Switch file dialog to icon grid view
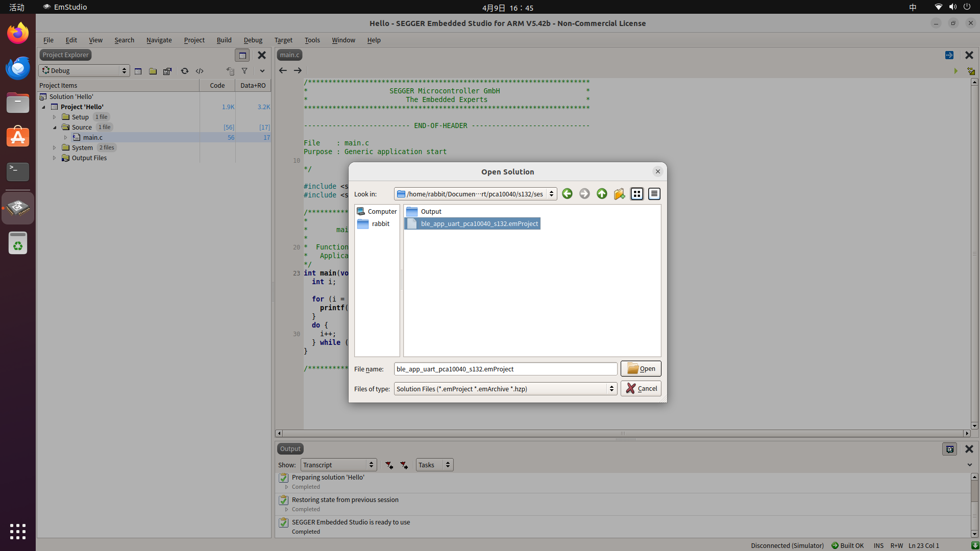This screenshot has width=980, height=551. [637, 194]
